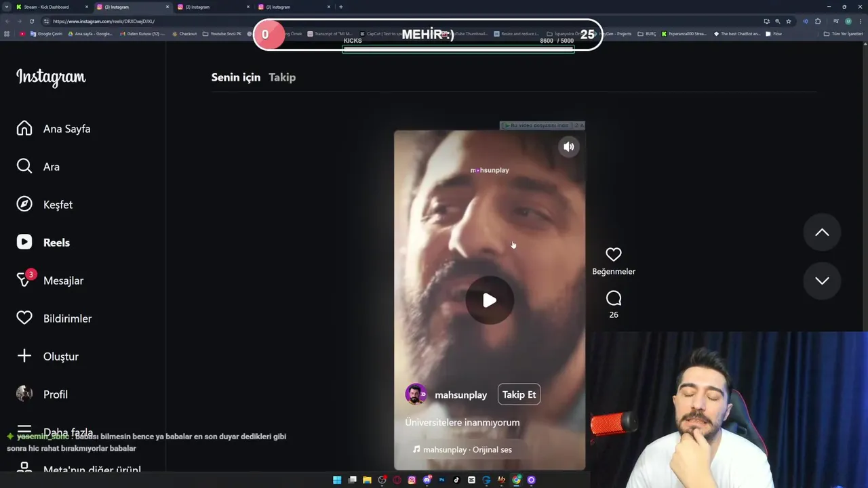
Task: Switch to Chrome on taskbar
Action: (516, 480)
